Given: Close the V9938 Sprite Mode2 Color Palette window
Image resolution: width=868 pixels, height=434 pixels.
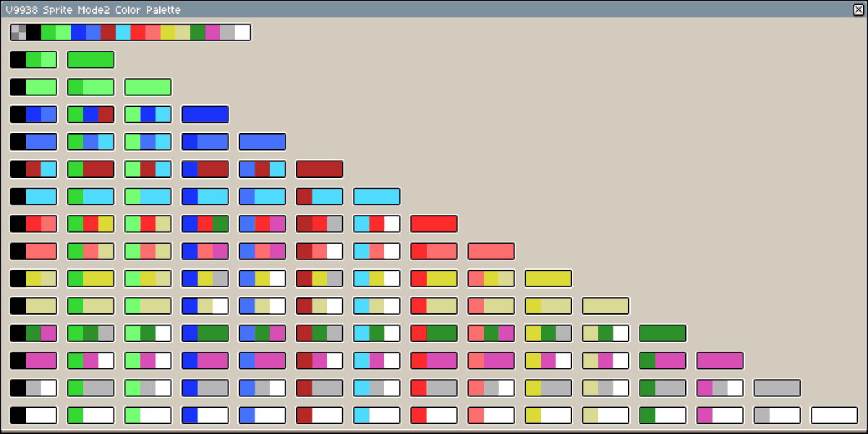Looking at the screenshot, I should click(859, 9).
